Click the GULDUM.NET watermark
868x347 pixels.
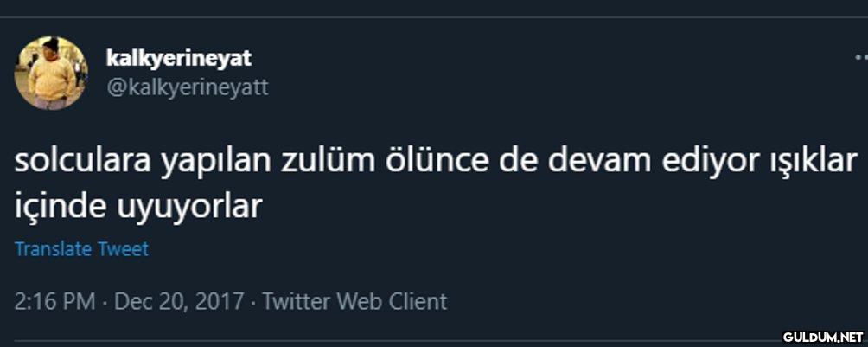pyautogui.click(x=823, y=336)
